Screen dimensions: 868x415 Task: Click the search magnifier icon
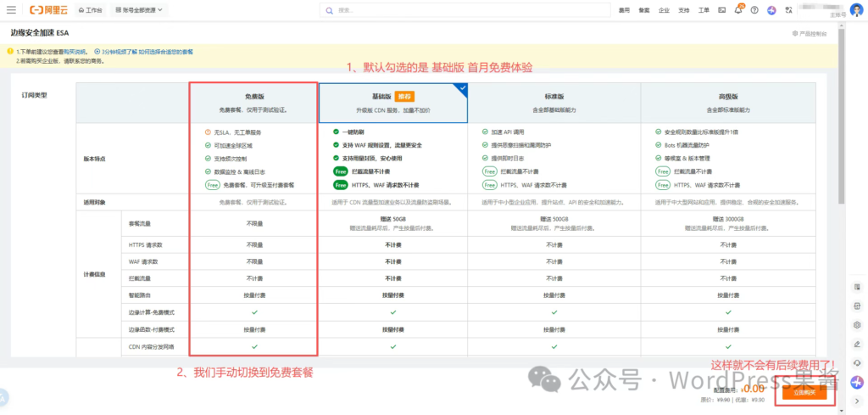pyautogui.click(x=330, y=10)
